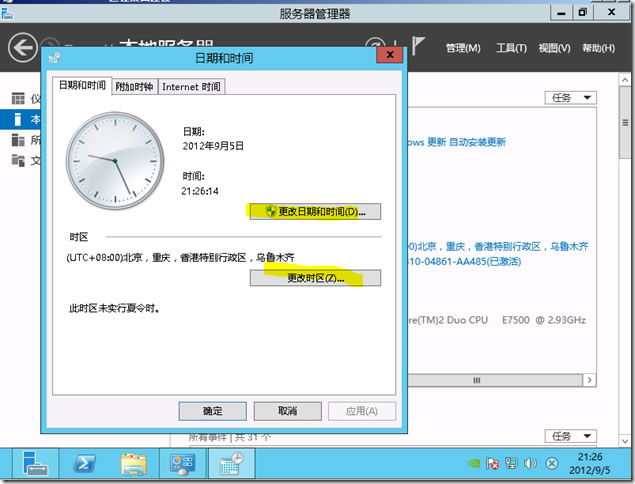Screen dimensions: 635x484
Task: Click the 更改日期和时间(D) button
Action: click(x=314, y=212)
